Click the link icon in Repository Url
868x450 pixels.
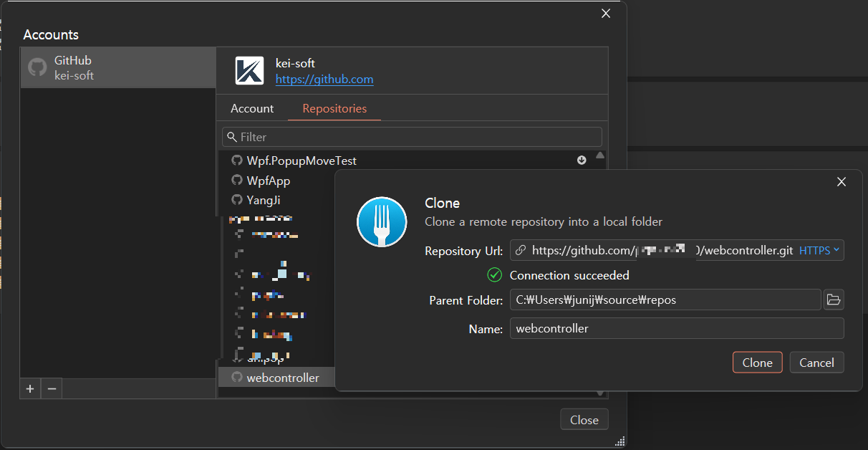click(521, 251)
